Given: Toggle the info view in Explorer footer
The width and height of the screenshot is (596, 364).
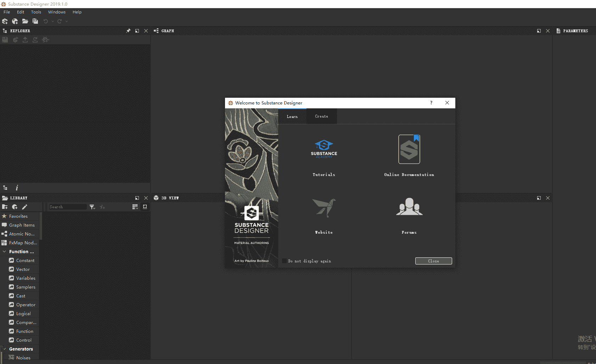Looking at the screenshot, I should pyautogui.click(x=17, y=188).
